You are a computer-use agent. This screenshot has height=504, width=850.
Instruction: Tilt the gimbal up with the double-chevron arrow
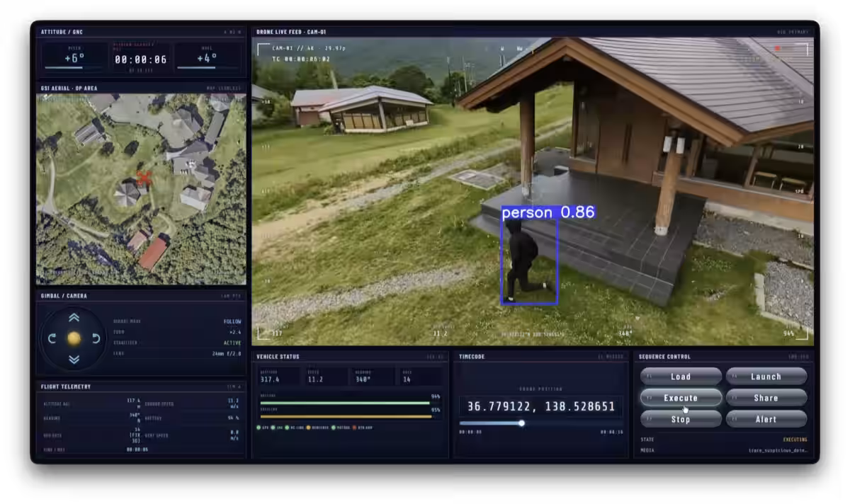pyautogui.click(x=74, y=318)
